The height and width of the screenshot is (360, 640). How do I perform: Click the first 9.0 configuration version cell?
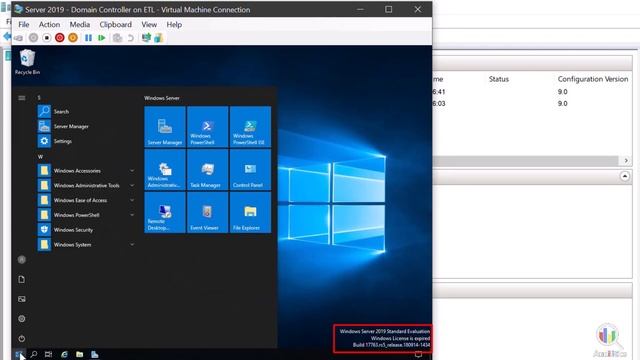tap(562, 92)
